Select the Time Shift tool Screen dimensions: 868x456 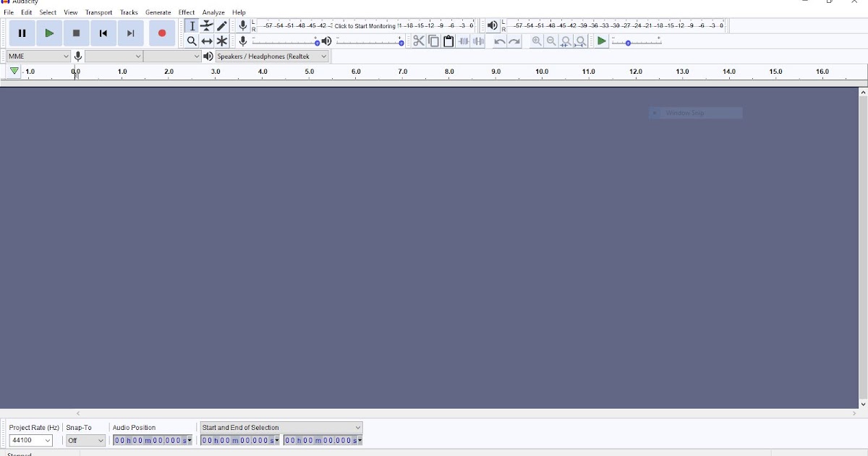(206, 41)
